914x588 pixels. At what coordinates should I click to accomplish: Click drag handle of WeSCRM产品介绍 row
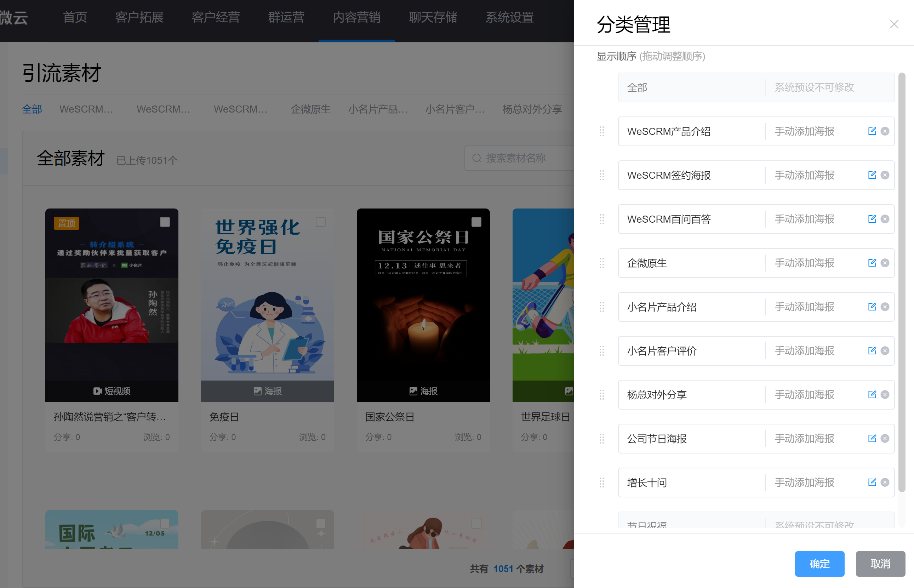(x=602, y=131)
